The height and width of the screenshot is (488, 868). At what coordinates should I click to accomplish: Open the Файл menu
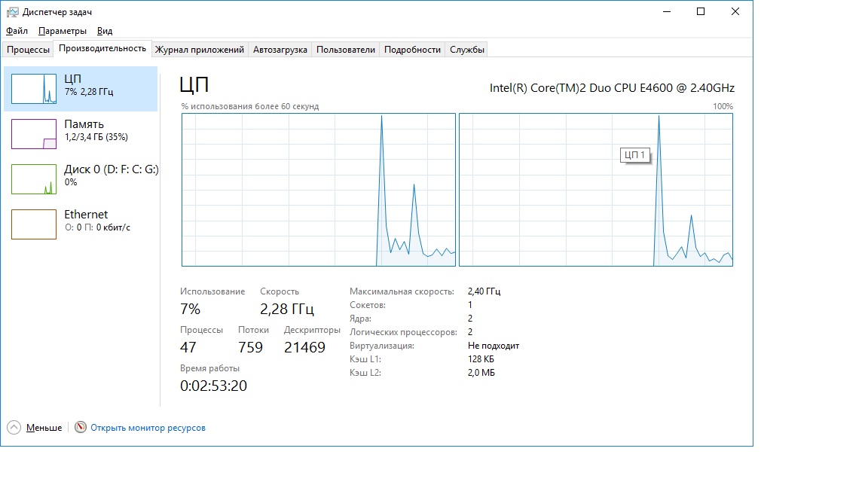(17, 31)
